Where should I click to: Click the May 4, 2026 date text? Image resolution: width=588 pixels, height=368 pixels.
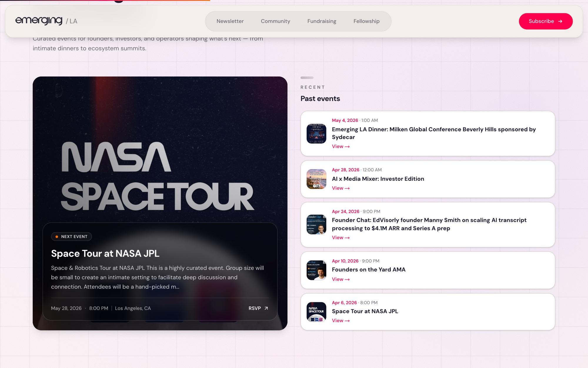pos(345,120)
